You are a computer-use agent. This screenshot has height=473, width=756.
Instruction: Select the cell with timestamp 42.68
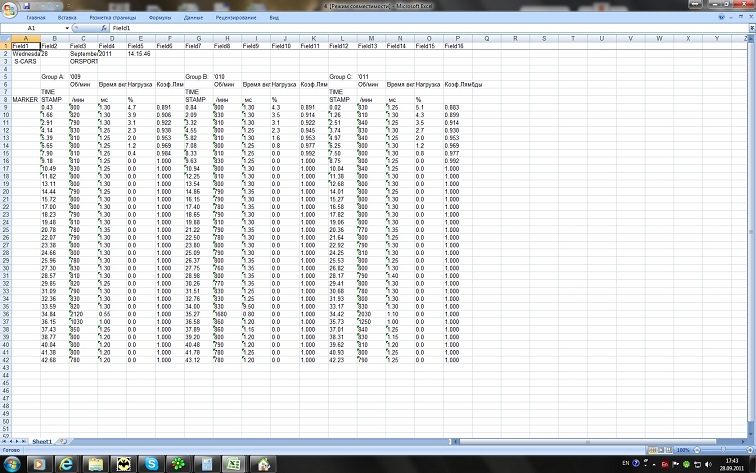tap(54, 360)
